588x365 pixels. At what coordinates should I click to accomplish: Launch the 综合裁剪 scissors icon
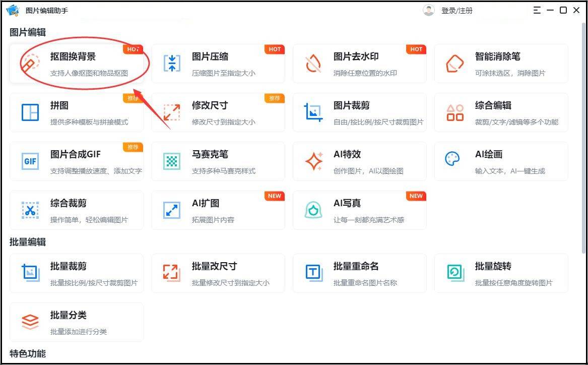tap(30, 210)
